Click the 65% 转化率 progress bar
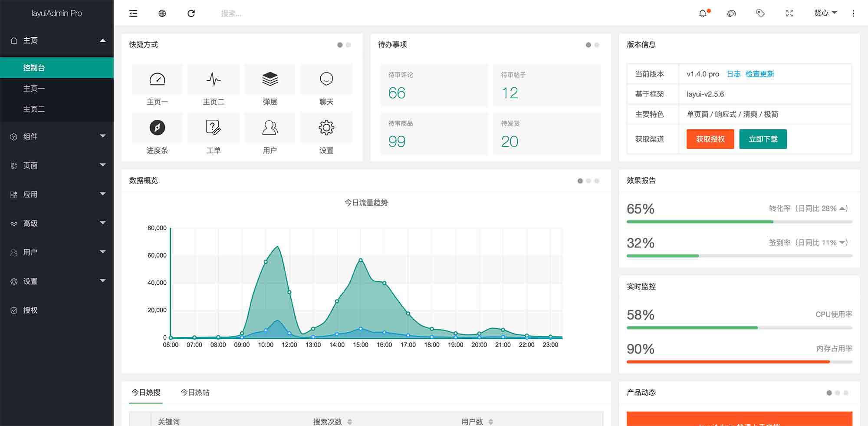 pos(740,222)
